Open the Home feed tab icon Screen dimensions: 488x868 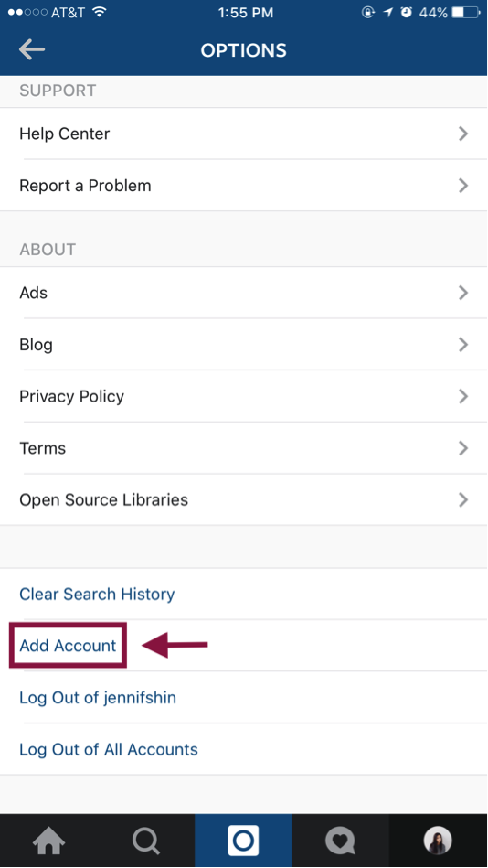tap(48, 841)
